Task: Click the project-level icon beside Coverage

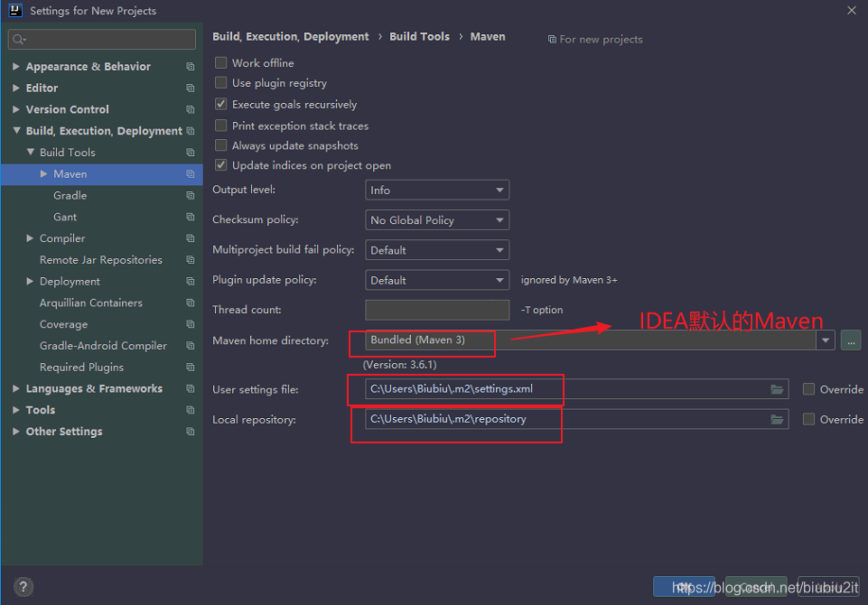Action: (x=191, y=324)
